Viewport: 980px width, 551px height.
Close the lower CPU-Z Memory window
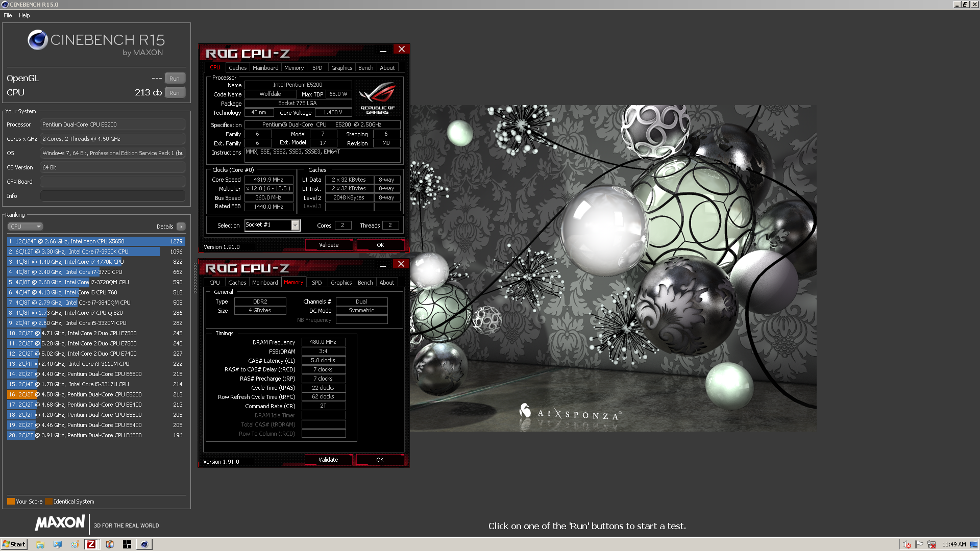(401, 264)
